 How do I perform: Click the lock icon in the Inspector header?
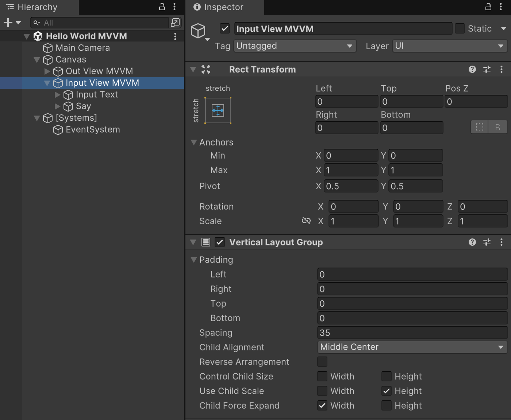coord(488,7)
